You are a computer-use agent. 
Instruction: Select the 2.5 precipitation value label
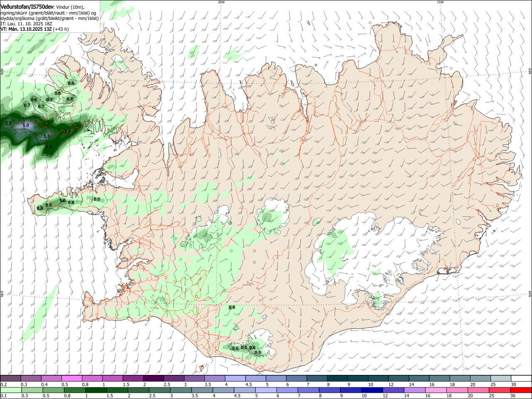coord(8,123)
